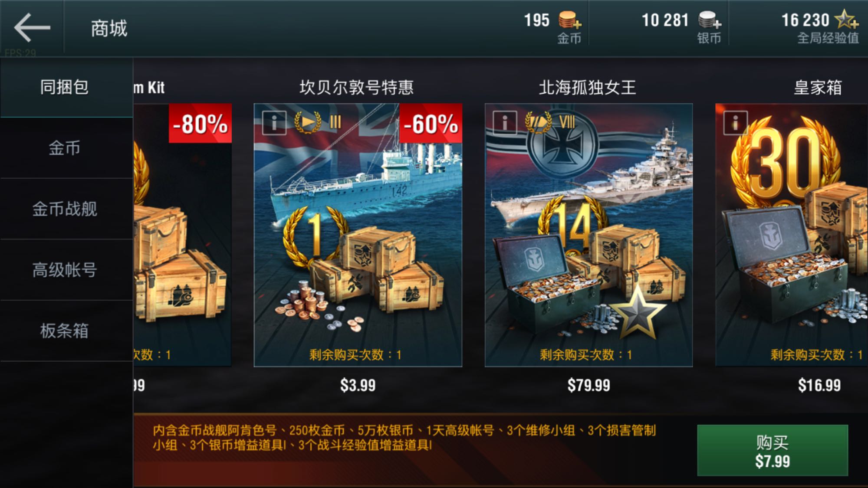Open info icon on 皇家箱 bundle
Image resolution: width=868 pixels, height=488 pixels.
click(x=735, y=123)
